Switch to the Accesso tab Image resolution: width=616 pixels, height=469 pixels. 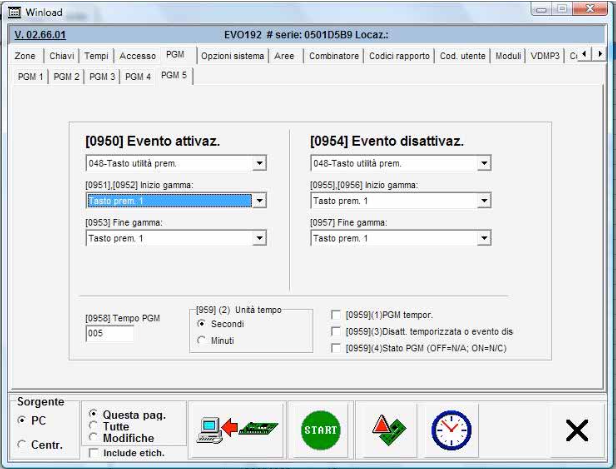(x=138, y=56)
